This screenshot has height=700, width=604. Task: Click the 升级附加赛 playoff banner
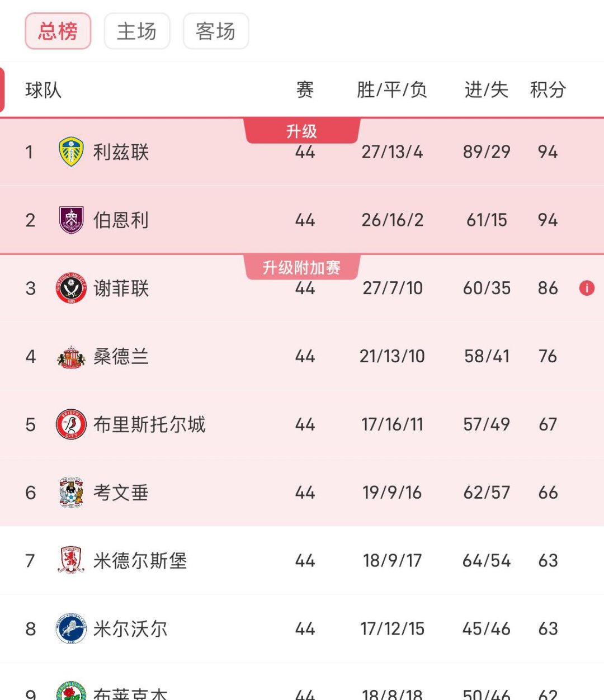[x=303, y=267]
